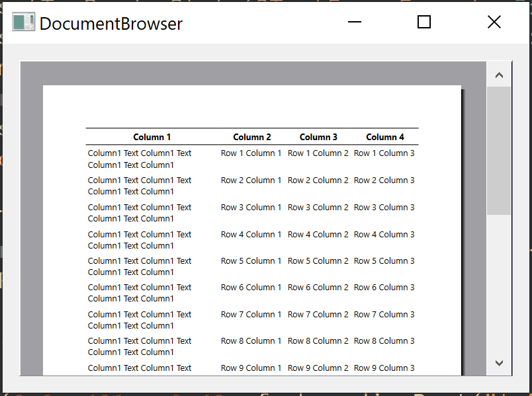Click the Column 3 header text
The width and height of the screenshot is (532, 396).
[318, 137]
